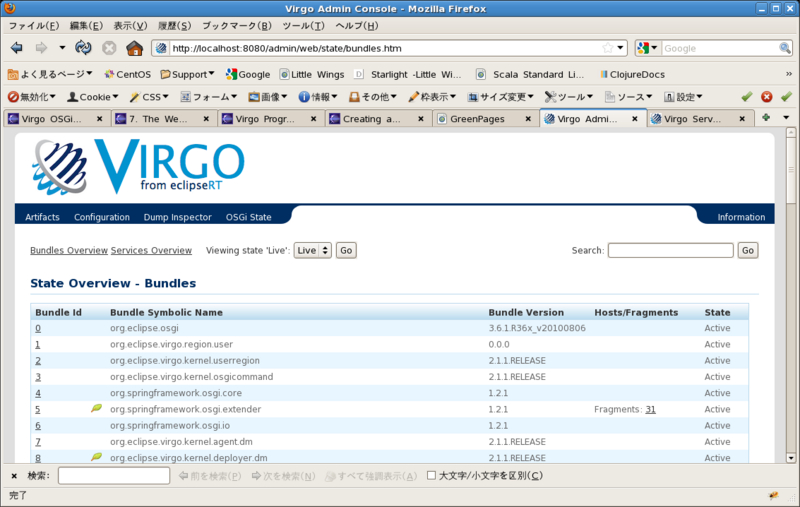Open the search engine selector dropdown
The height and width of the screenshot is (507, 800).
[647, 48]
